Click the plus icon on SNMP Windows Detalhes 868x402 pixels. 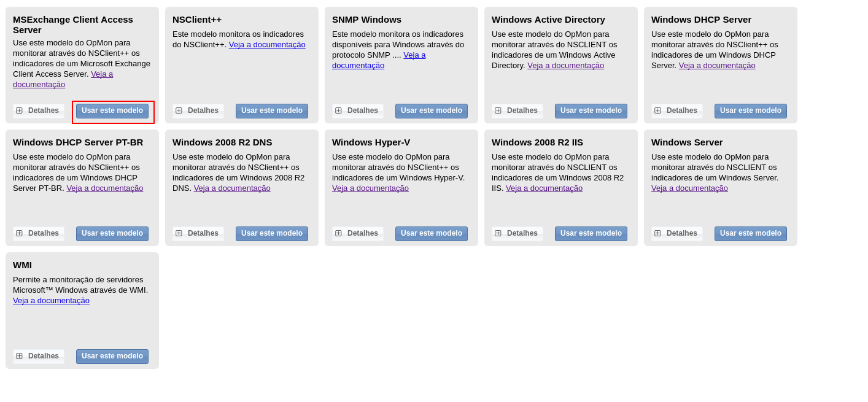[x=338, y=110]
